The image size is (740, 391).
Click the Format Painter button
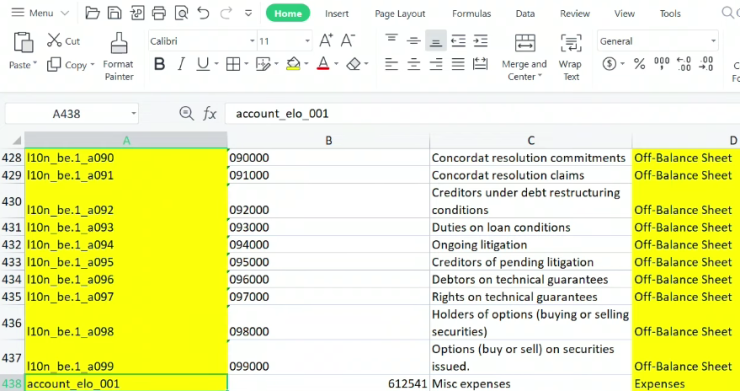(x=118, y=57)
